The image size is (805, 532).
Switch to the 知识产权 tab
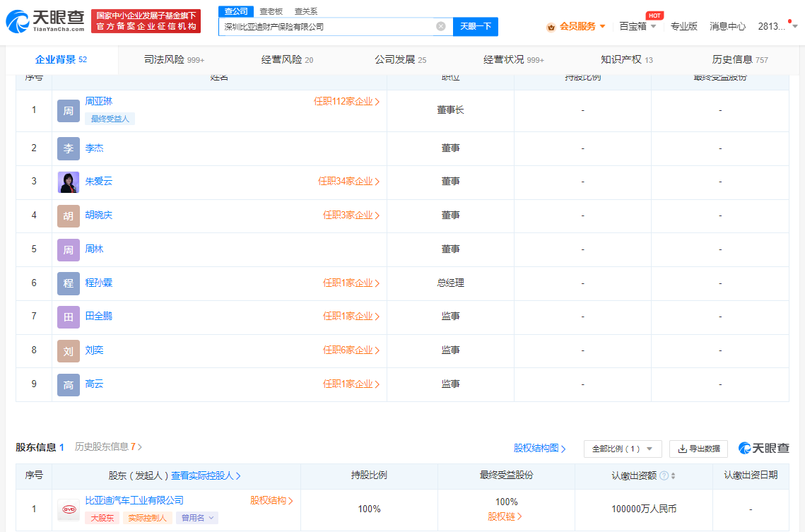click(626, 60)
